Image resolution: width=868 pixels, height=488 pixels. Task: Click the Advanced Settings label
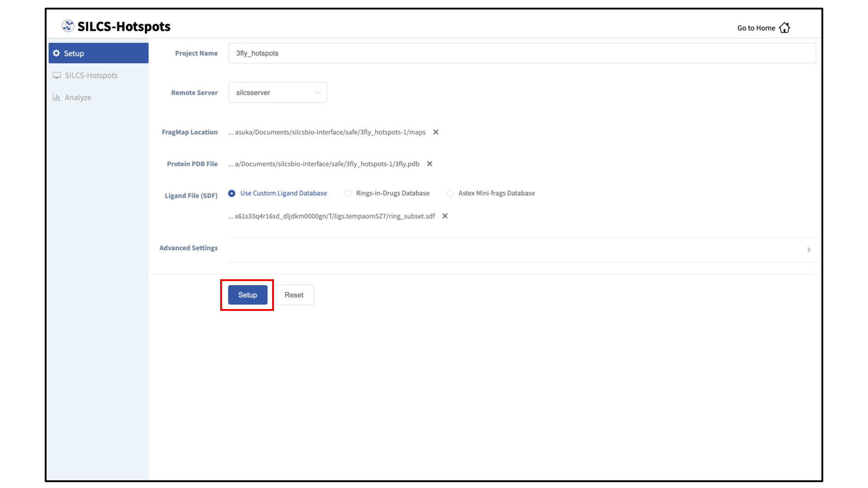click(x=189, y=248)
